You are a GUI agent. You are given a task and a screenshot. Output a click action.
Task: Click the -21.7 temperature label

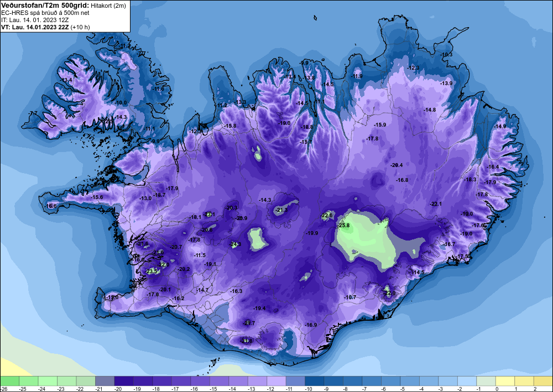click(249, 323)
